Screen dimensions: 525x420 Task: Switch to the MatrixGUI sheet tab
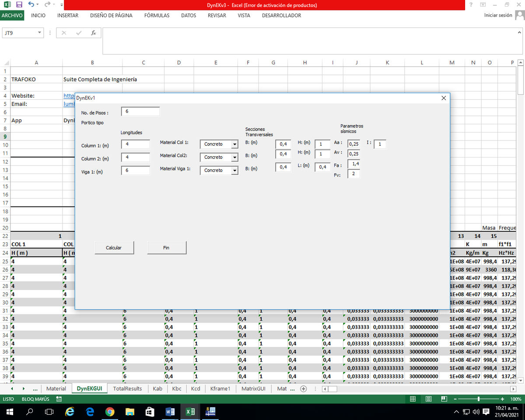pyautogui.click(x=253, y=388)
